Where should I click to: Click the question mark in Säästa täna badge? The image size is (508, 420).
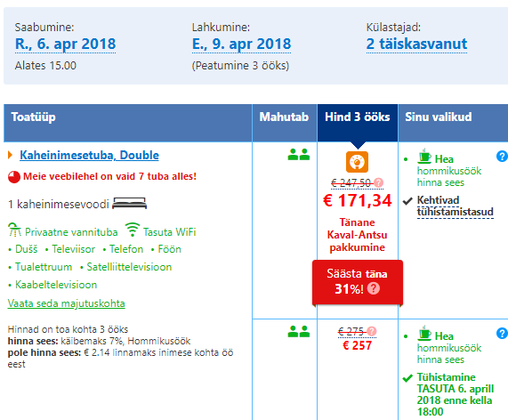coord(374,288)
